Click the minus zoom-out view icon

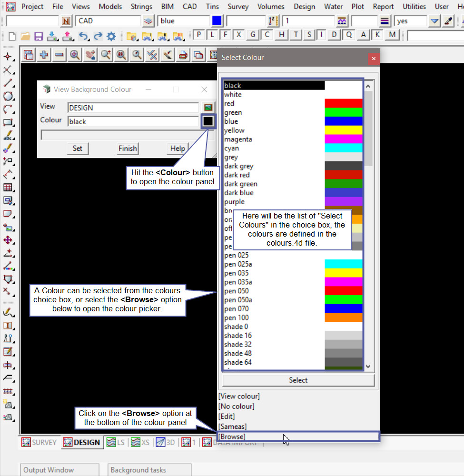[59, 55]
